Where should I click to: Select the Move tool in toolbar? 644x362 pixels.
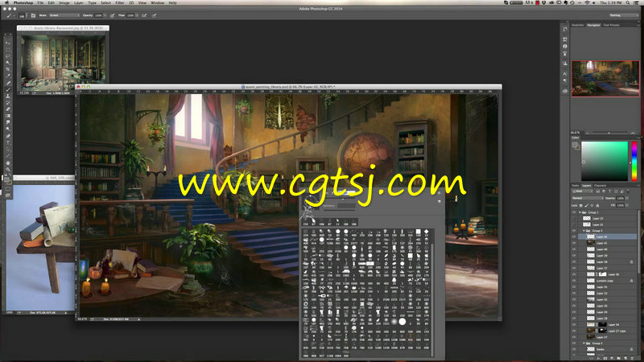point(8,43)
